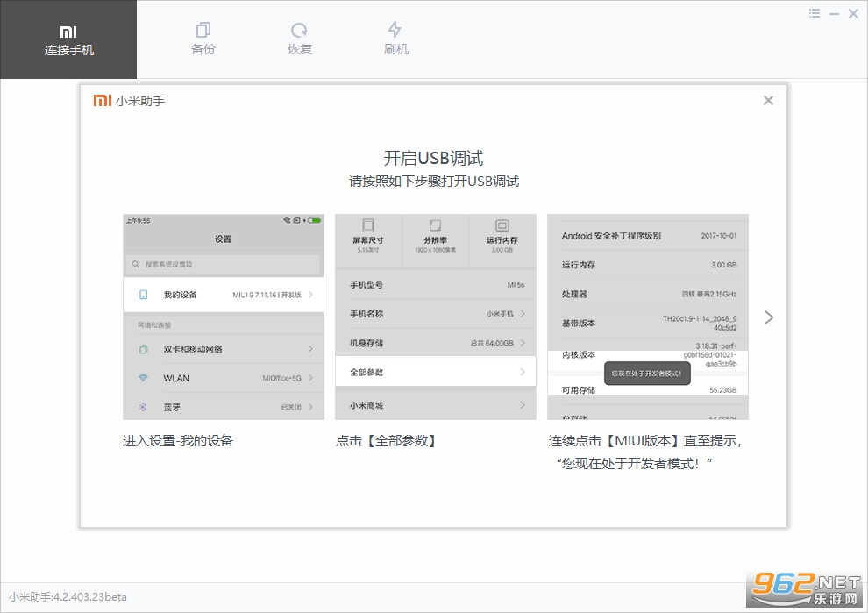This screenshot has width=868, height=613.
Task: Click the 小米助手 logo in dialog
Action: tap(129, 101)
